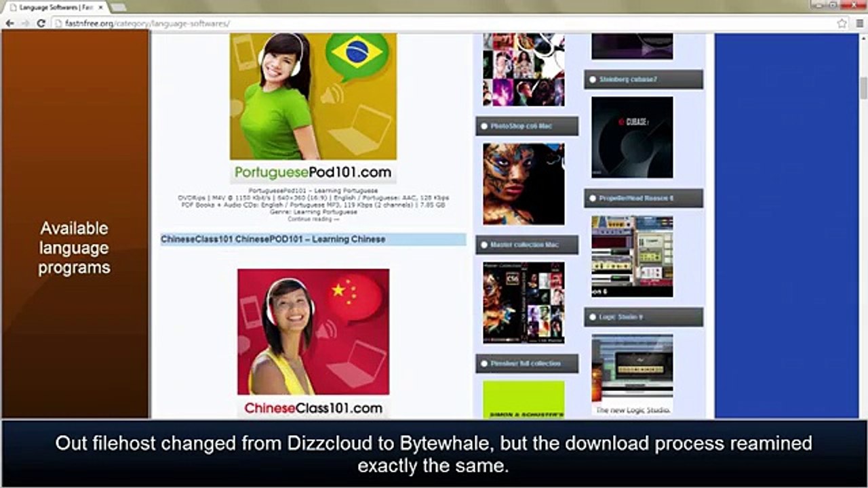The height and width of the screenshot is (488, 868).
Task: Click the Continue reading link
Action: 313,219
